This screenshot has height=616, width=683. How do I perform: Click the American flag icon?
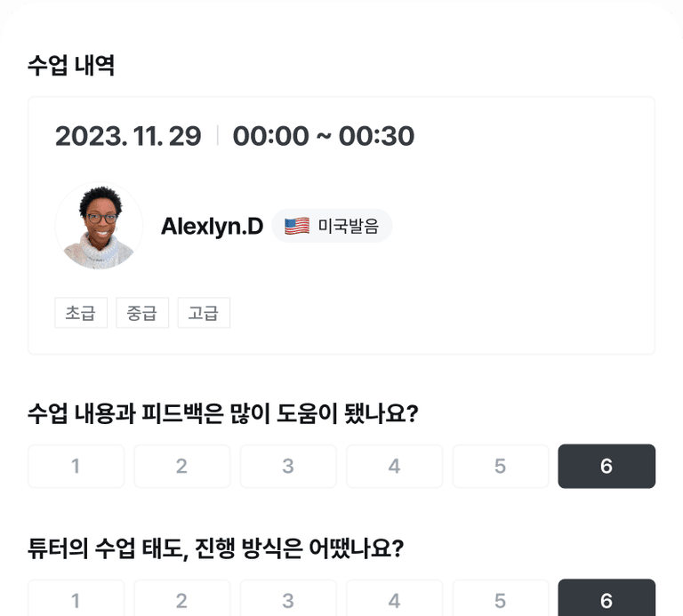click(x=297, y=226)
